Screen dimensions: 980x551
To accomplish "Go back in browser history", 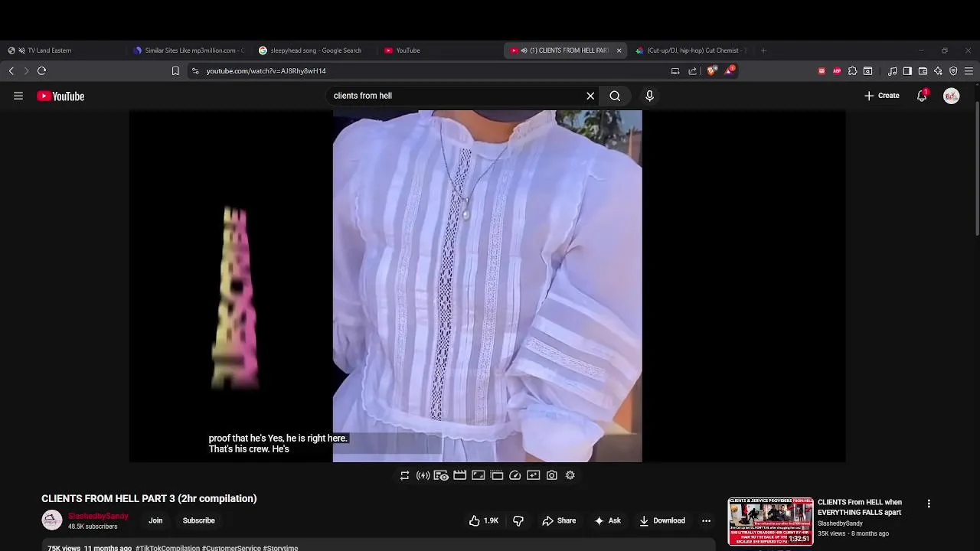I will pyautogui.click(x=11, y=71).
